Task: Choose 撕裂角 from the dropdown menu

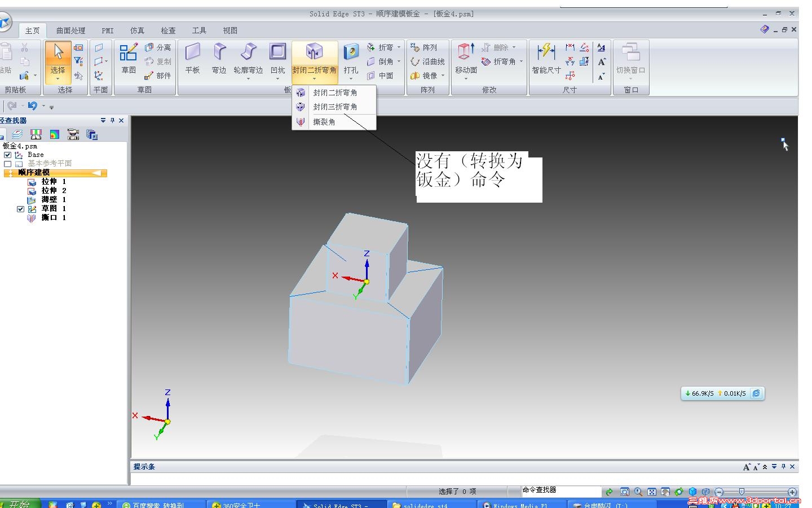Action: click(x=334, y=122)
